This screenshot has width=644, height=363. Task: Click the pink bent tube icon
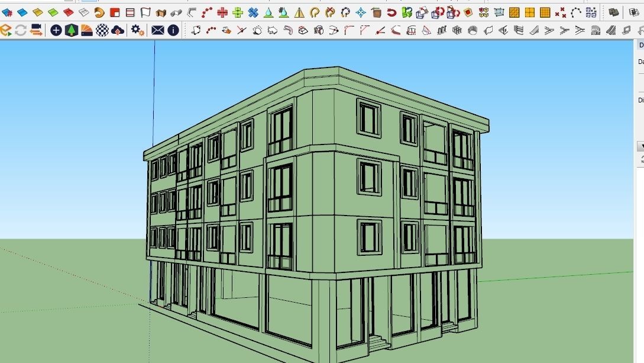(x=288, y=30)
